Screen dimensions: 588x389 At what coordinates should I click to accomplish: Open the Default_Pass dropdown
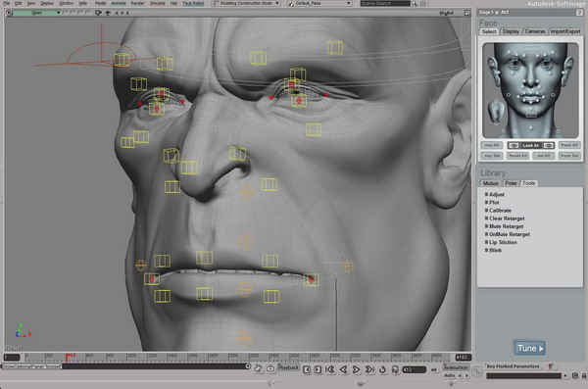[x=319, y=3]
